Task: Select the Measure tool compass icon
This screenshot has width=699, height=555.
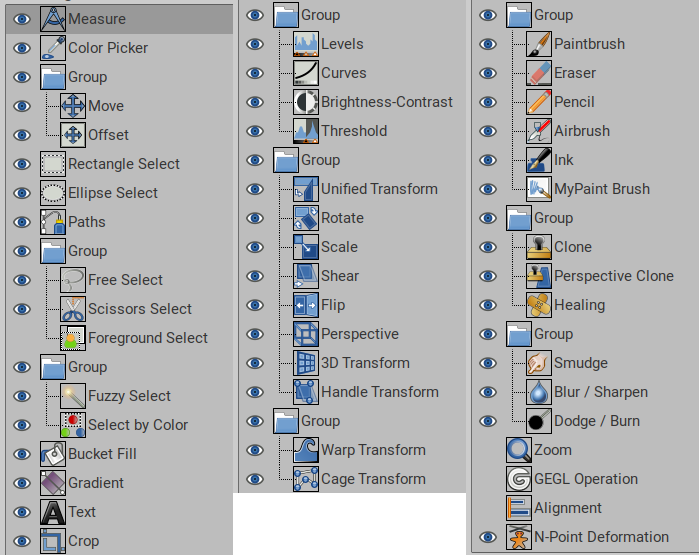Action: [x=53, y=19]
